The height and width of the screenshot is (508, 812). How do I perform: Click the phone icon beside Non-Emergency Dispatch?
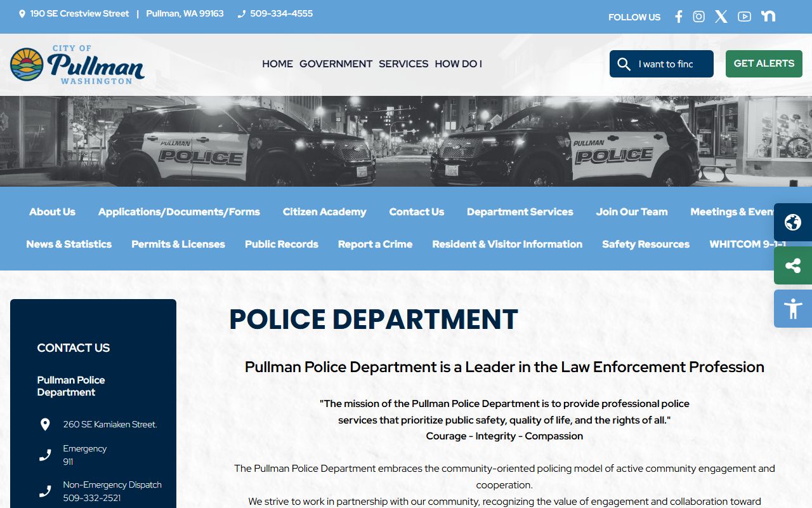tap(45, 491)
